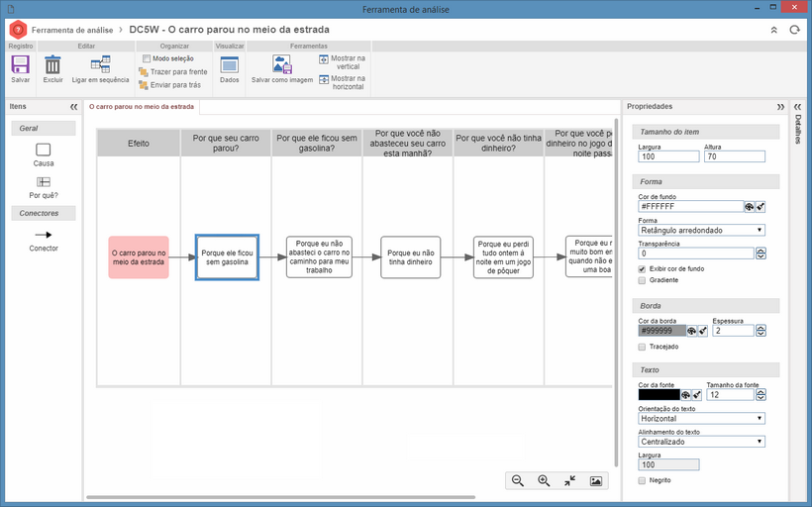Screen dimensions: 812x507
Task: Toggle the Tracejado checkbox
Action: tap(642, 347)
